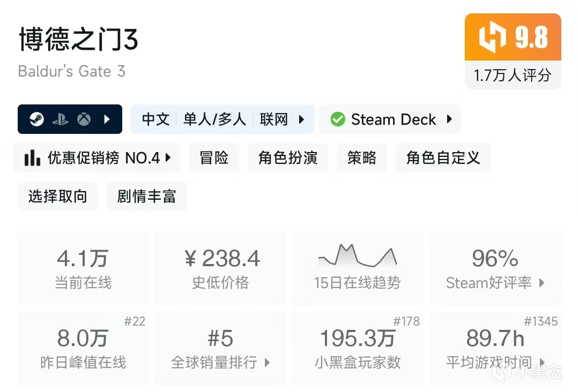The height and width of the screenshot is (392, 579).
Task: Click the Steam platform icon
Action: coord(37,119)
